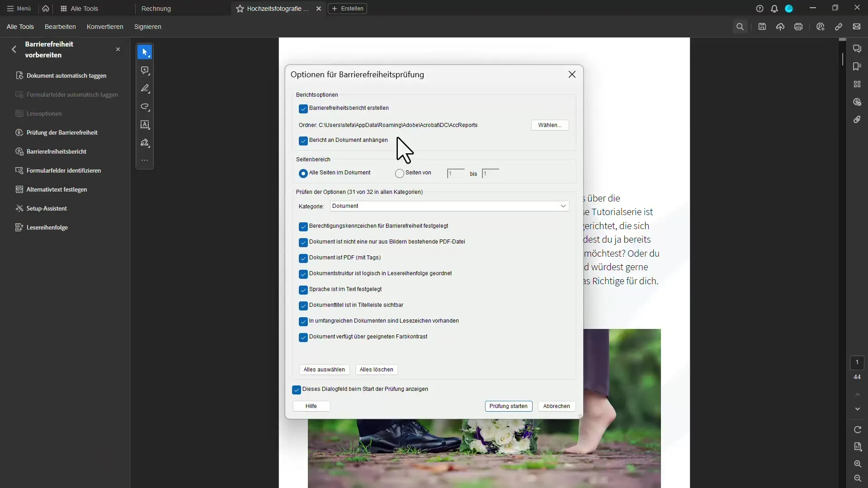
Task: Open Alle Tools menu item
Action: click(20, 27)
